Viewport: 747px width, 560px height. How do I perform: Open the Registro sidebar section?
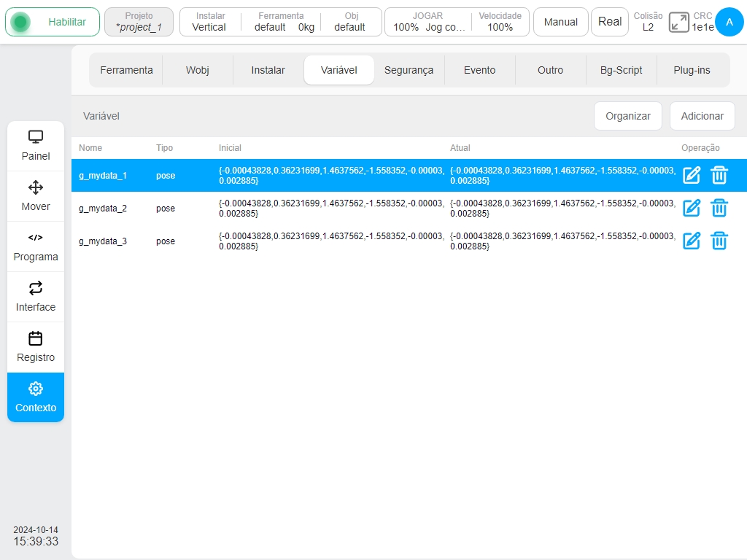tap(36, 348)
